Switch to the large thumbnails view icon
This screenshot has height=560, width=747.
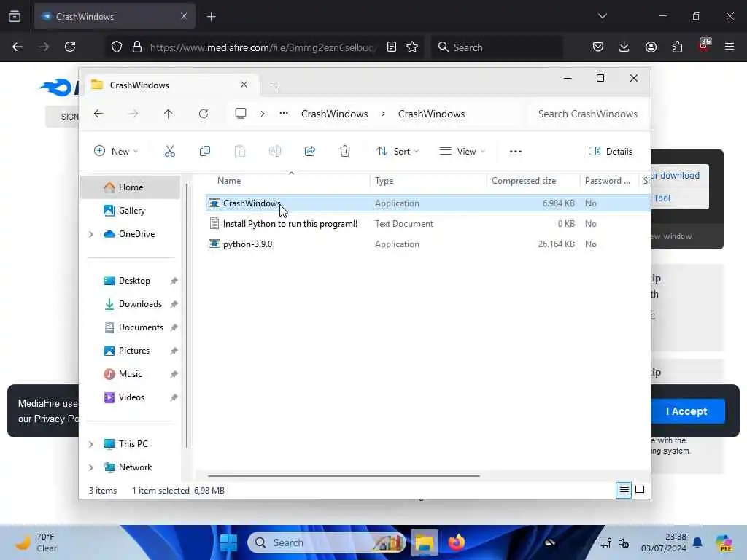pos(640,490)
